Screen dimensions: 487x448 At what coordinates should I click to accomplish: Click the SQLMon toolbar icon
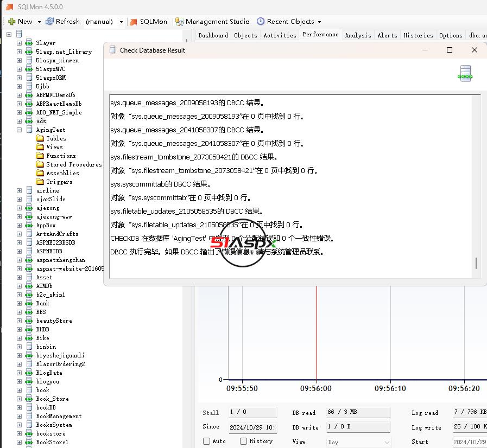pos(134,22)
